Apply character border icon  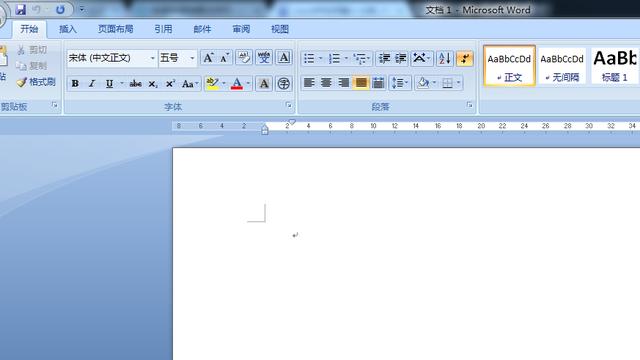[x=284, y=58]
